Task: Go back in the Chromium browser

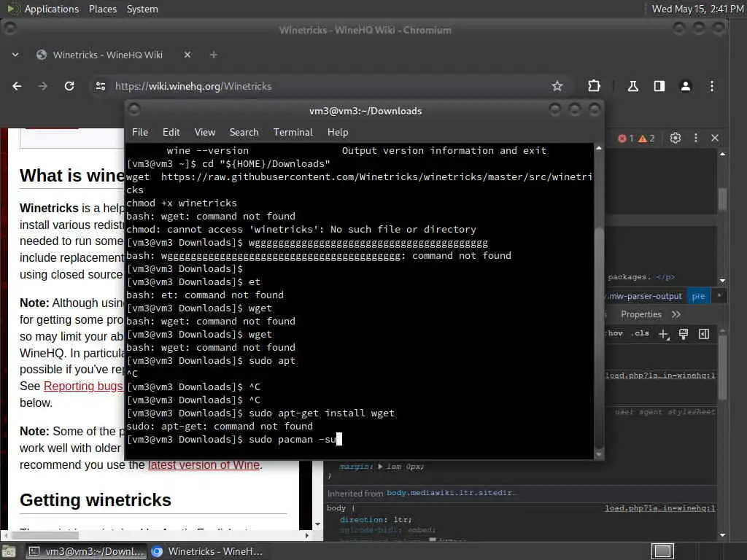Action: pos(17,86)
